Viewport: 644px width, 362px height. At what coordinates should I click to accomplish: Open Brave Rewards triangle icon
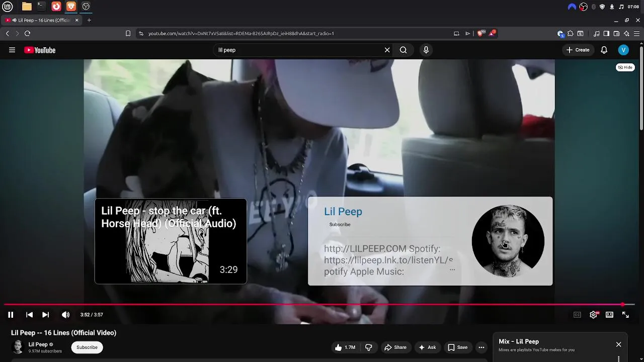[493, 33]
